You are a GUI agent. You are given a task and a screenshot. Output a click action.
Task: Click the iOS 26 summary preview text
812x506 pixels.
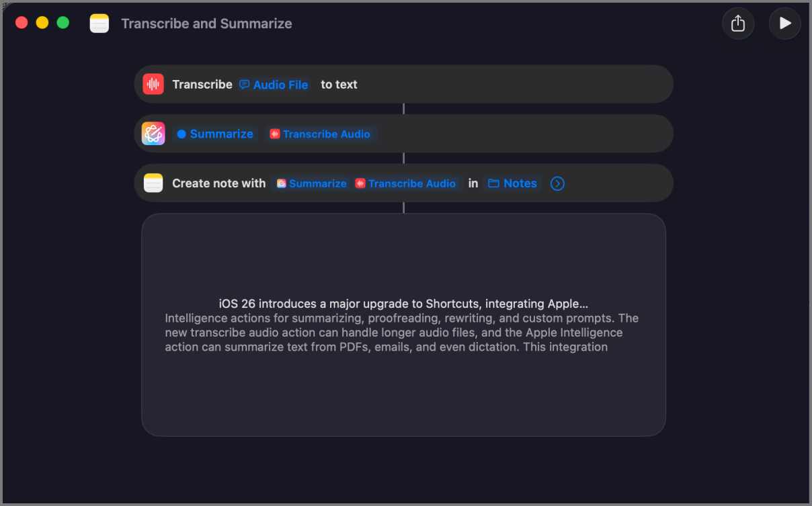coord(402,325)
